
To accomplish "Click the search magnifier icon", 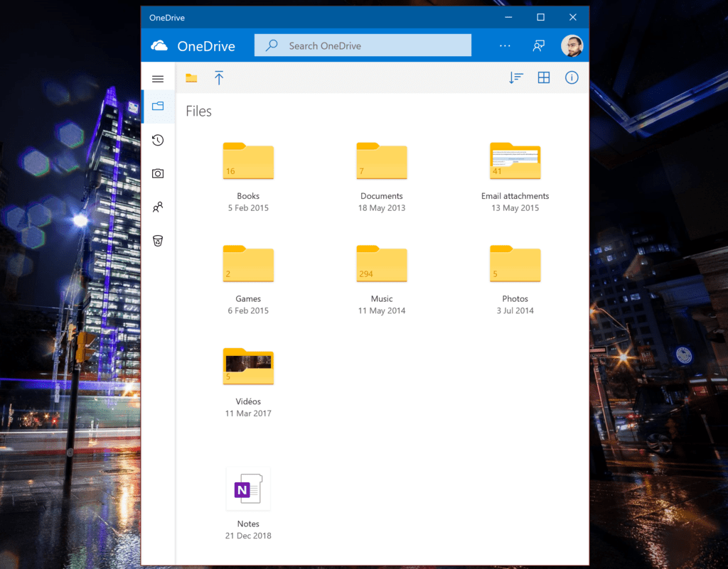I will click(272, 45).
